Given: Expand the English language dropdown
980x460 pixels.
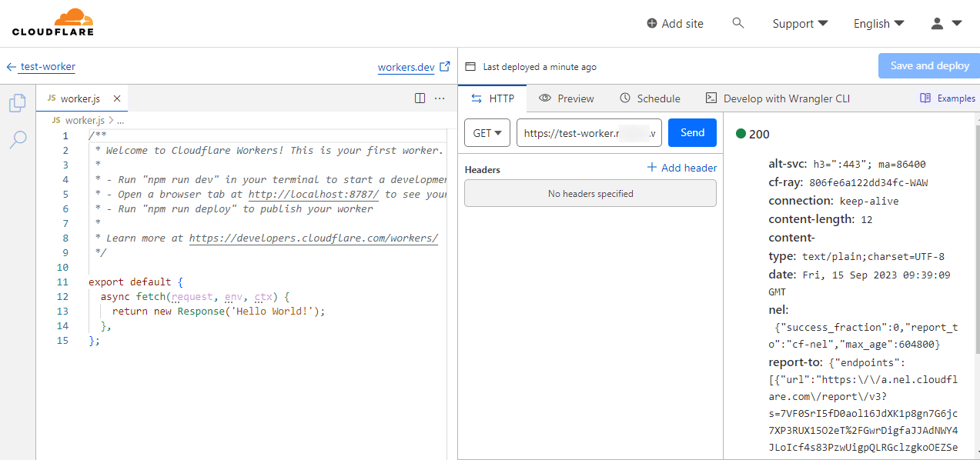Looking at the screenshot, I should click(879, 24).
